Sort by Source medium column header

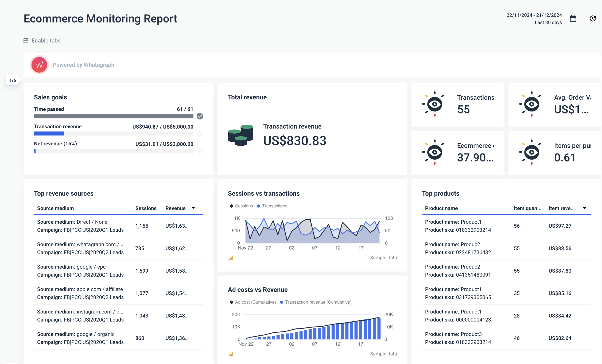tap(56, 208)
